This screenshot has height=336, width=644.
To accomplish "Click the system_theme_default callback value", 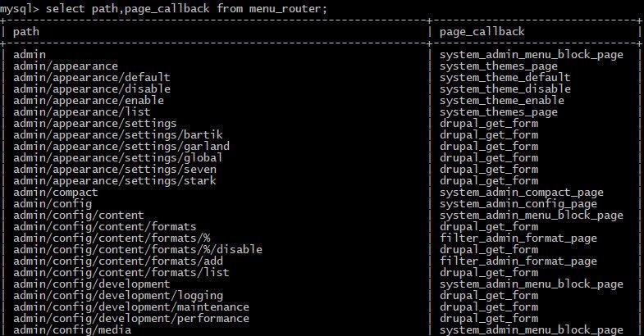I will [x=505, y=77].
